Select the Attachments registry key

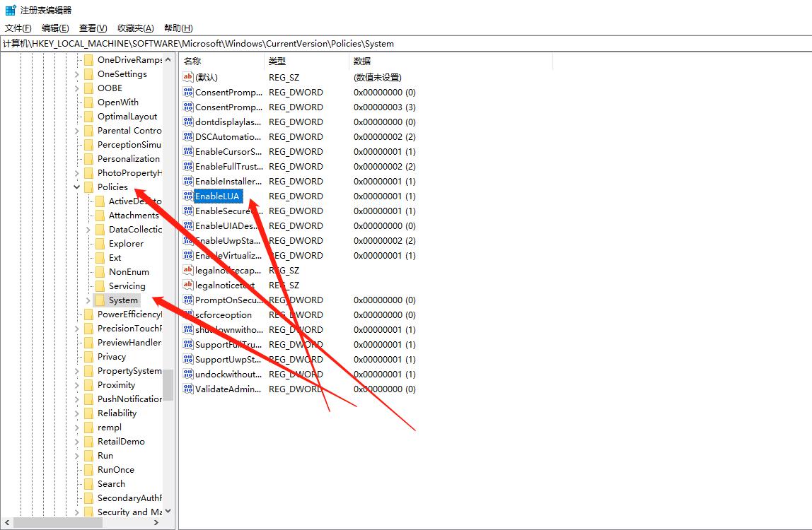point(134,216)
